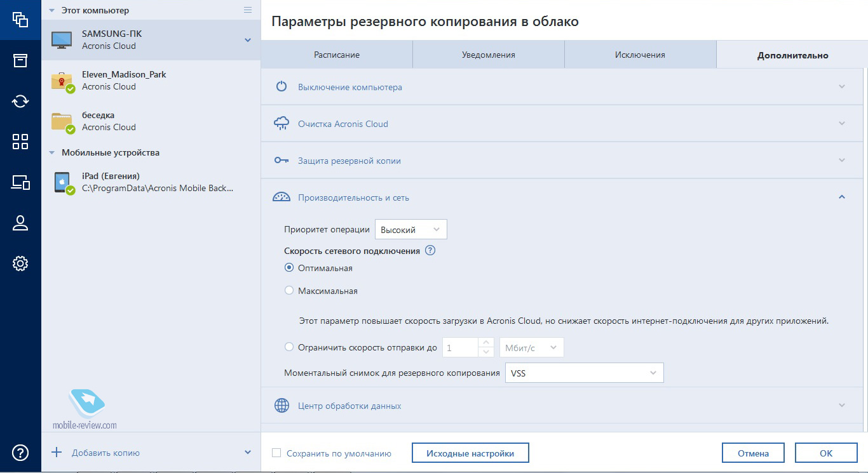Open the Help question mark icon
This screenshot has width=868, height=473.
click(20, 453)
